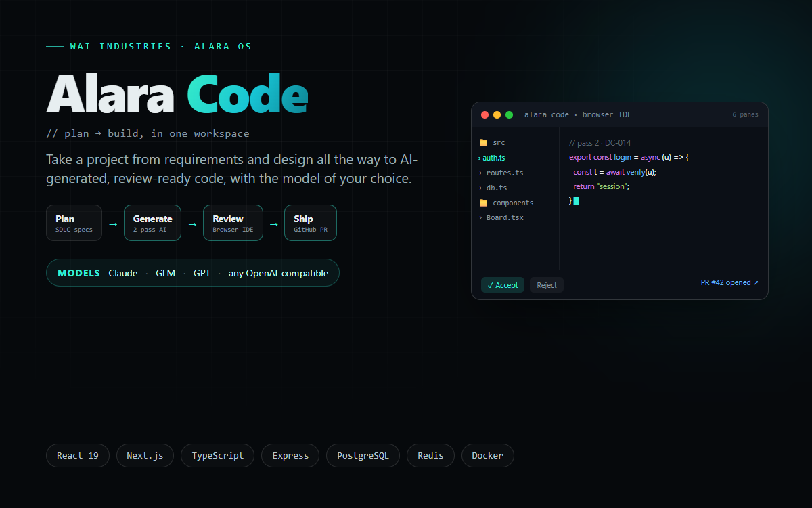
Task: Click the Redis tag
Action: (x=430, y=456)
